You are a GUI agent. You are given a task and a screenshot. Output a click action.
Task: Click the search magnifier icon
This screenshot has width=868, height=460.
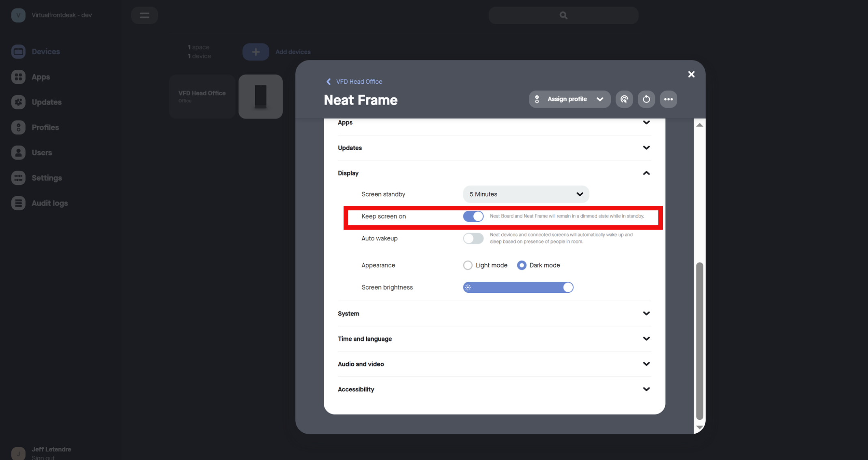[x=563, y=15]
